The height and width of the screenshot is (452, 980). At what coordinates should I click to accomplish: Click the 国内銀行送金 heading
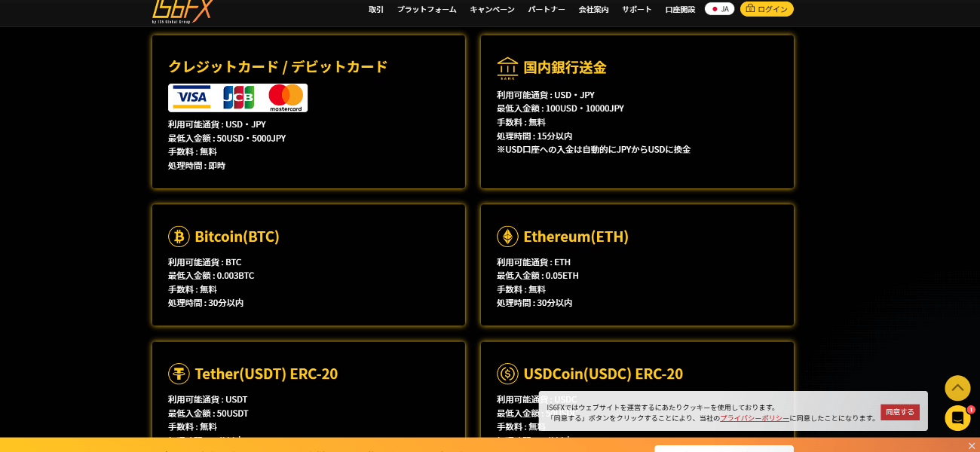pos(565,67)
